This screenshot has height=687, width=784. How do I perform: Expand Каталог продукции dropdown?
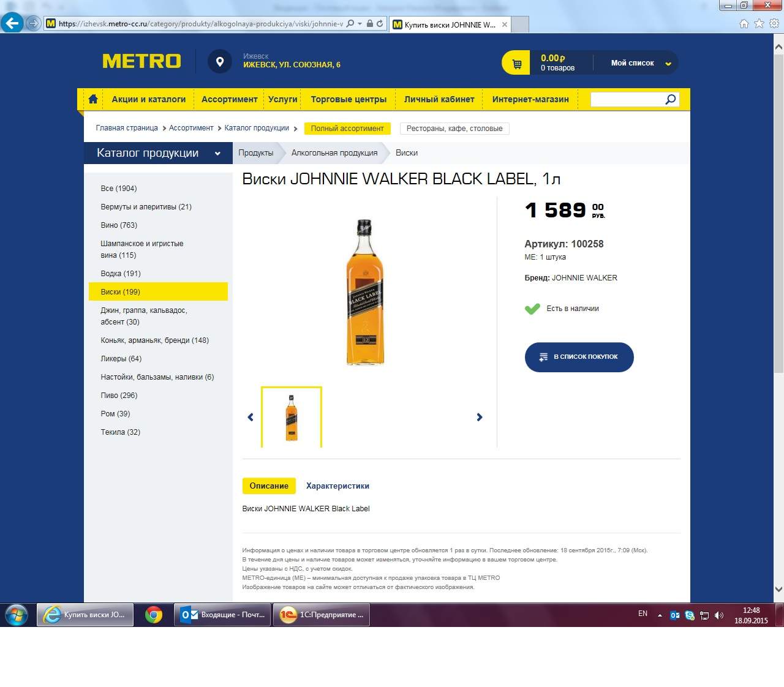point(217,154)
